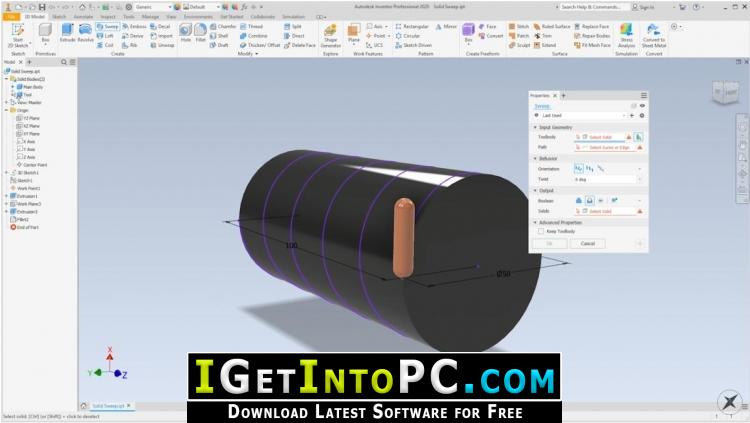Select the Split tool
The width and height of the screenshot is (750, 423).
coord(293,27)
